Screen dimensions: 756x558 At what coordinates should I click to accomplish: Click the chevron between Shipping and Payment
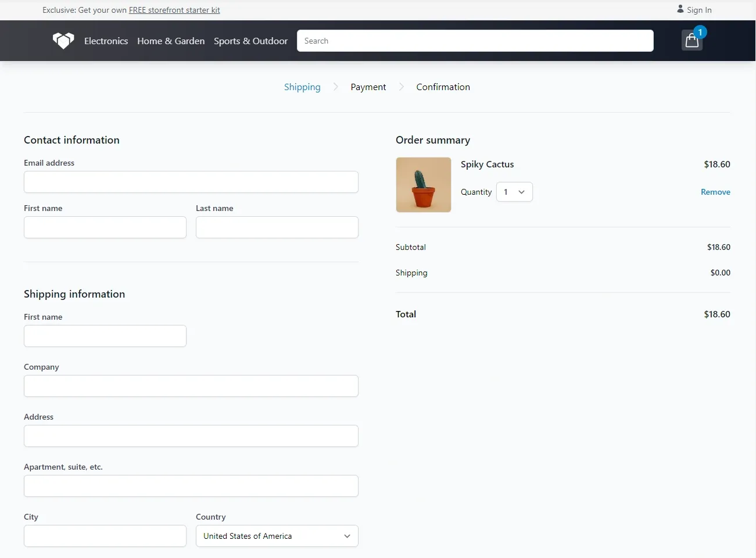336,87
